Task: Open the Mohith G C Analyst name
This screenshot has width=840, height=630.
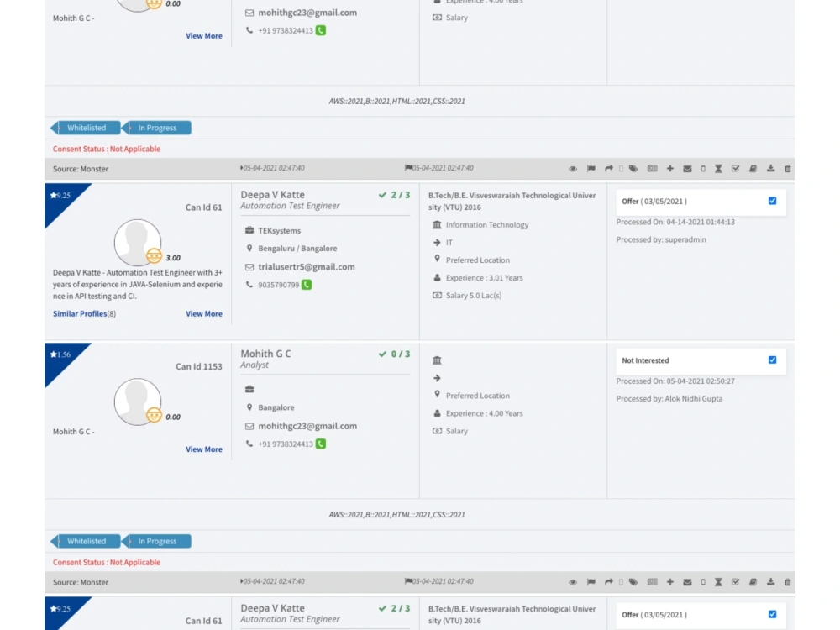Action: tap(265, 354)
